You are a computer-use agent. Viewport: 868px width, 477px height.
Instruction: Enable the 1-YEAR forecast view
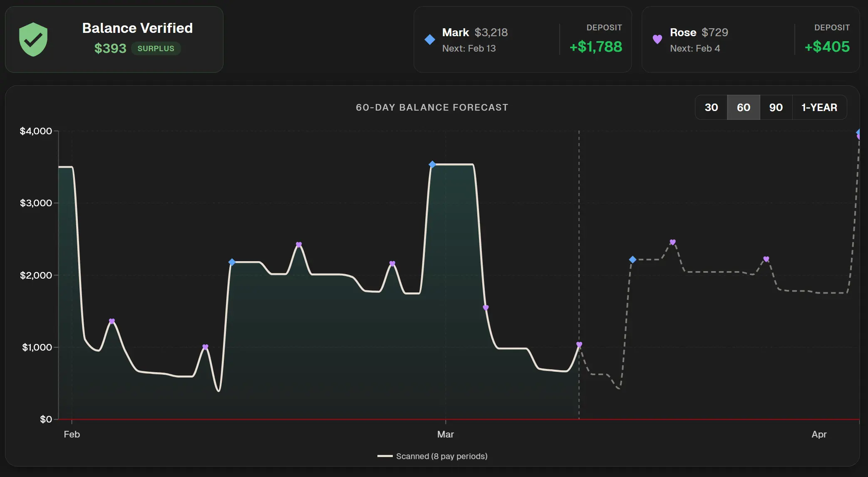pos(819,107)
